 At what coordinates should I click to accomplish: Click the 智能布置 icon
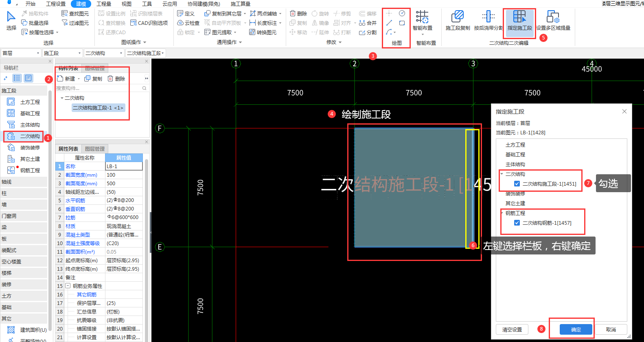click(x=422, y=17)
